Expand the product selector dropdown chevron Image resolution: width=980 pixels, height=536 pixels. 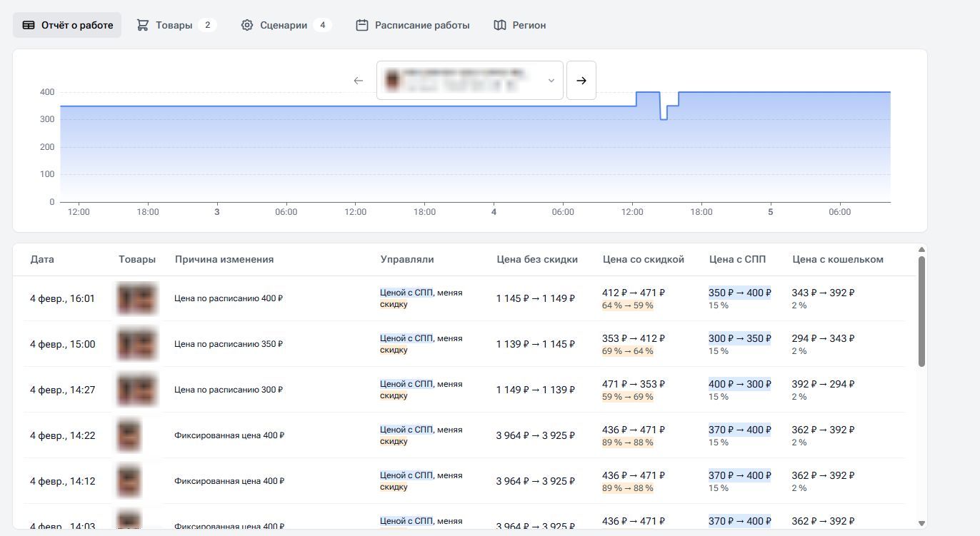coord(551,81)
